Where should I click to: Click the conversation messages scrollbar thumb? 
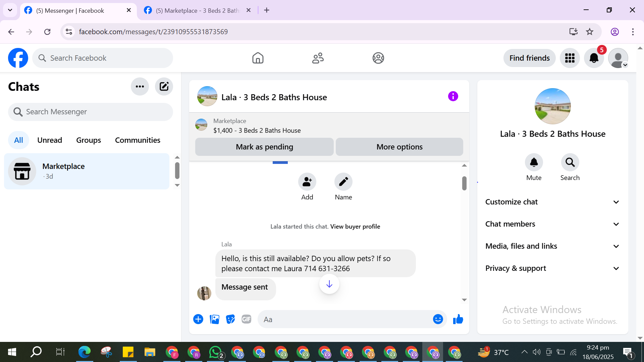(x=464, y=183)
